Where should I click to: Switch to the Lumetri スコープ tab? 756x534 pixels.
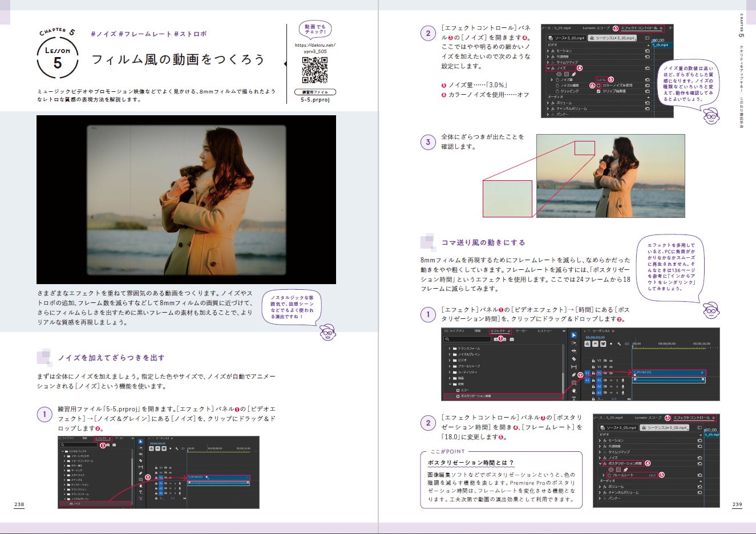click(596, 28)
